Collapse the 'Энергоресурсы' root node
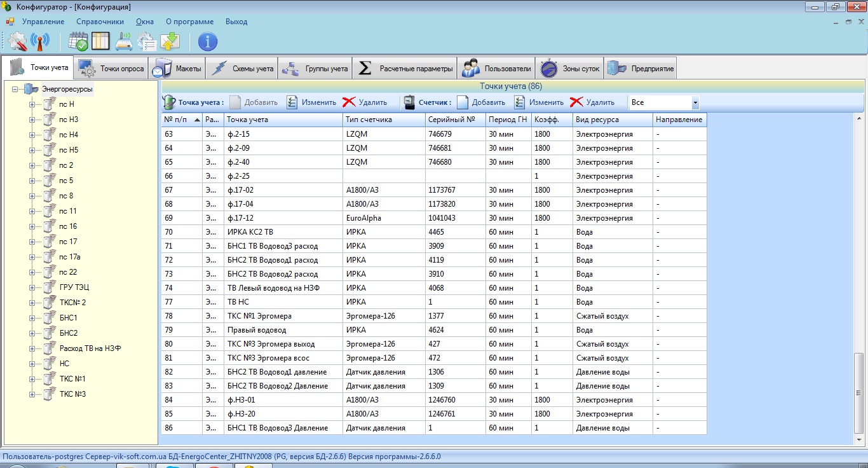 [x=14, y=90]
